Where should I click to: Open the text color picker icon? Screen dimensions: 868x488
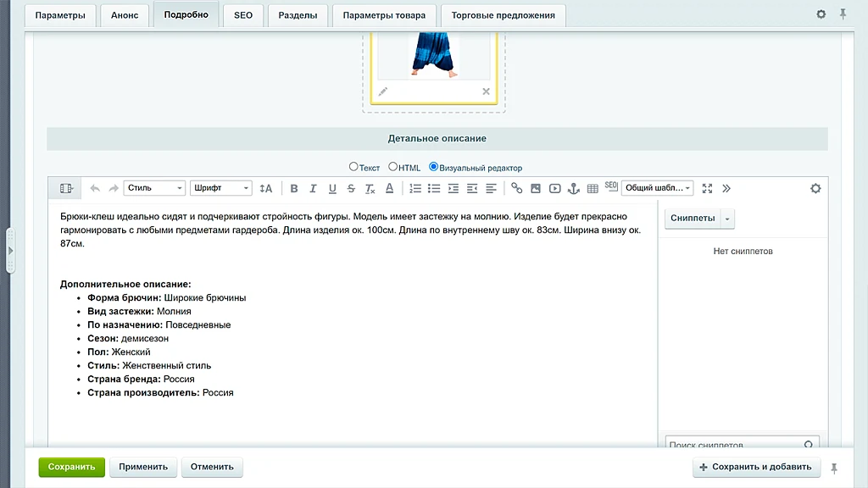coord(389,189)
